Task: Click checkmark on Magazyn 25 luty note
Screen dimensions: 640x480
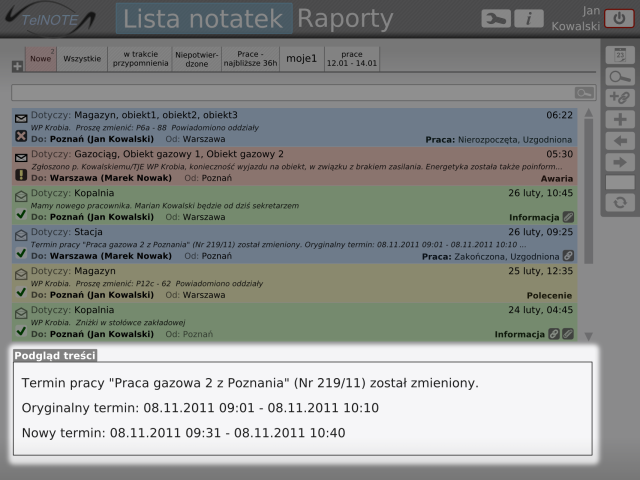Action: click(21, 292)
